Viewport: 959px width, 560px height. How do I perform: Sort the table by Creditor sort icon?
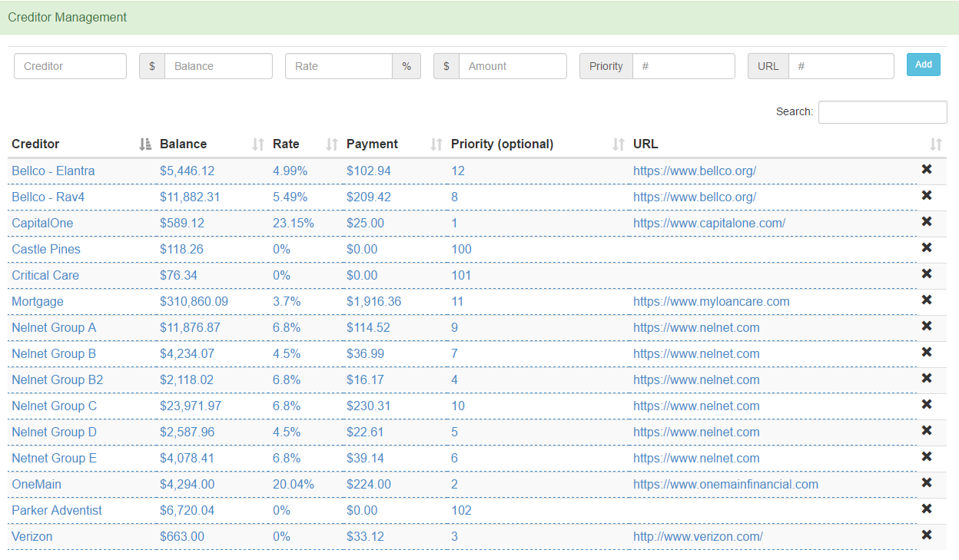coord(145,144)
